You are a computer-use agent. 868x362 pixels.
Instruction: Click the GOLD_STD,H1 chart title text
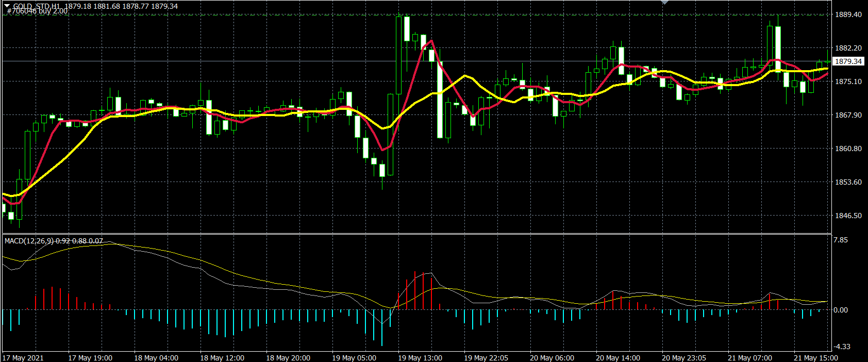38,6
